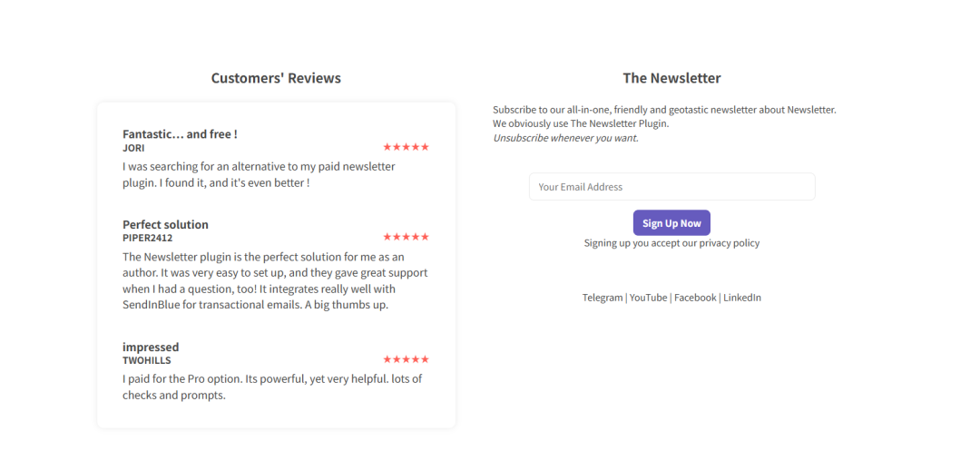Image resolution: width=980 pixels, height=470 pixels.
Task: Click the 'Fantastic… and free !' review title
Action: tap(180, 134)
